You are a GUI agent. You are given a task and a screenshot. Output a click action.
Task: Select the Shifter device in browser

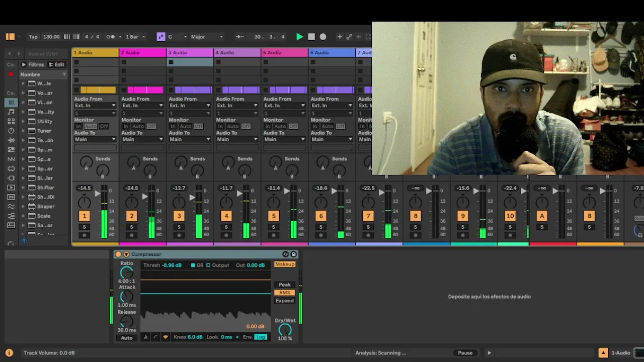45,188
